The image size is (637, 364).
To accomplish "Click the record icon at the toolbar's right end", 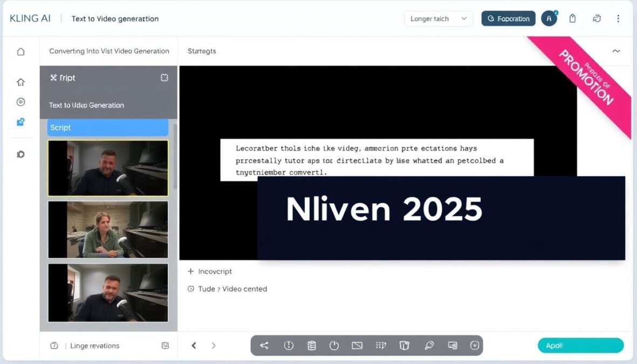I will pyautogui.click(x=475, y=345).
